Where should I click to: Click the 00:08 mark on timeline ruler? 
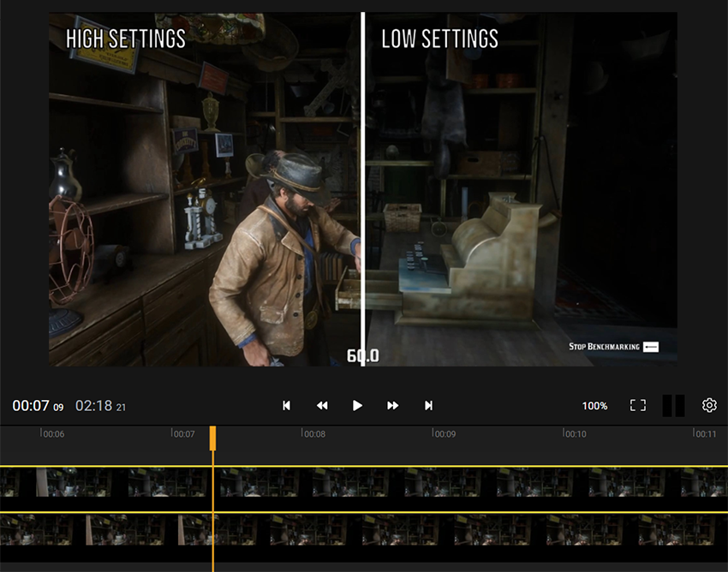[x=313, y=433]
